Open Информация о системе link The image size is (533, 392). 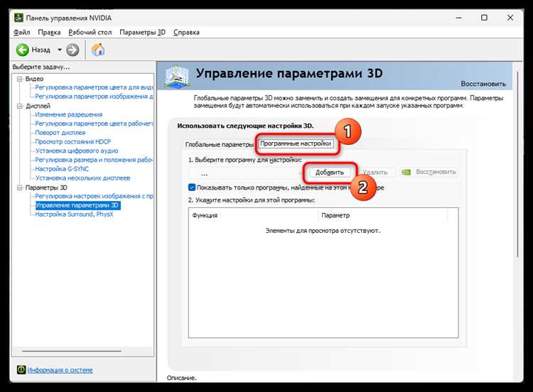pyautogui.click(x=60, y=370)
